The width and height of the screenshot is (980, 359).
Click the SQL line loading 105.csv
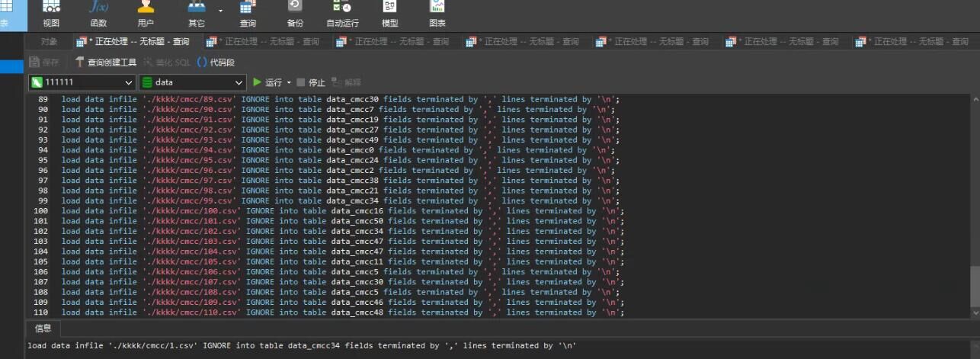tap(343, 262)
